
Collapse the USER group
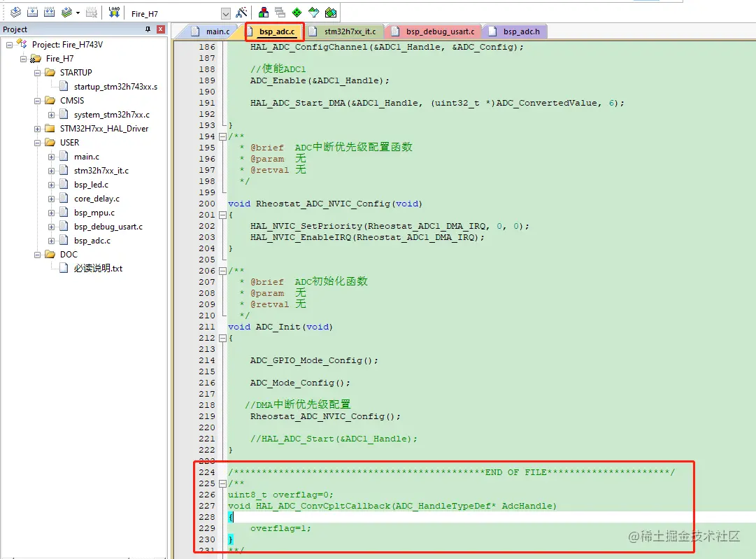37,143
